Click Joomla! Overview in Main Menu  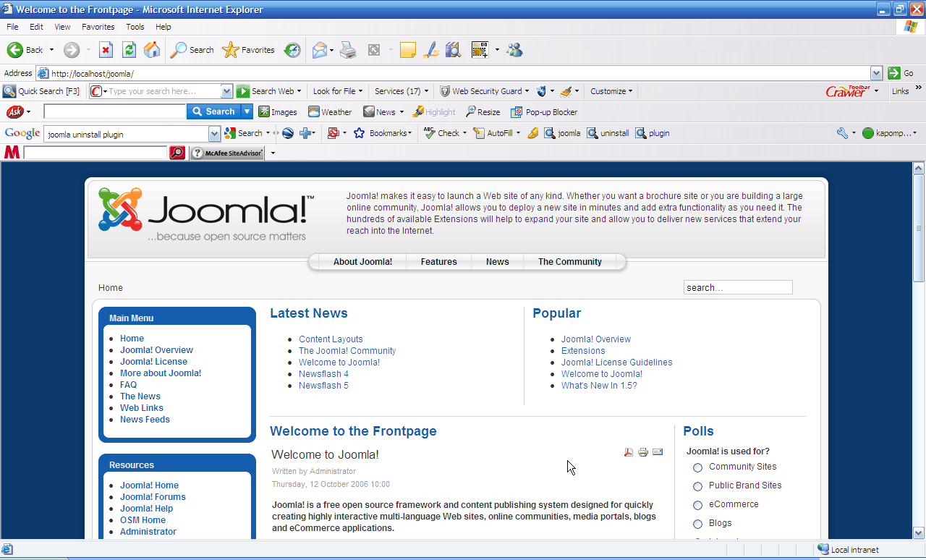(156, 350)
